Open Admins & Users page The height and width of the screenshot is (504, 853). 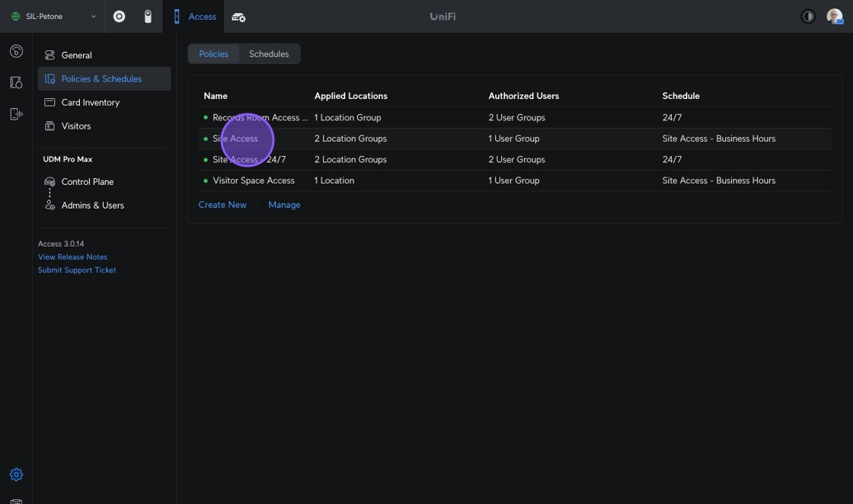click(x=92, y=206)
